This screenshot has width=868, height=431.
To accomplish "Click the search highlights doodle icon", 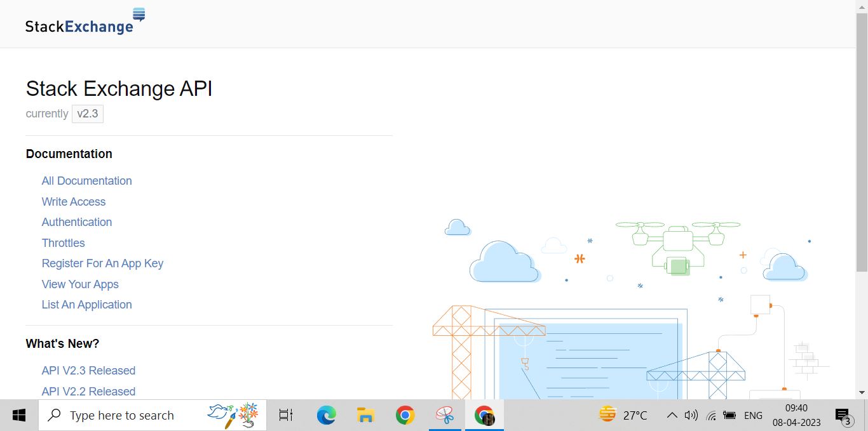I will [x=233, y=414].
